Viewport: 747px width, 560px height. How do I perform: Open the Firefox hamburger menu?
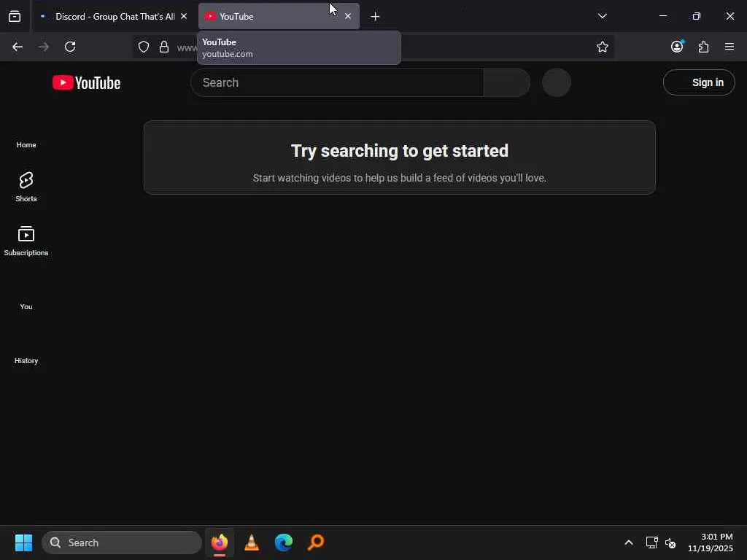(729, 47)
